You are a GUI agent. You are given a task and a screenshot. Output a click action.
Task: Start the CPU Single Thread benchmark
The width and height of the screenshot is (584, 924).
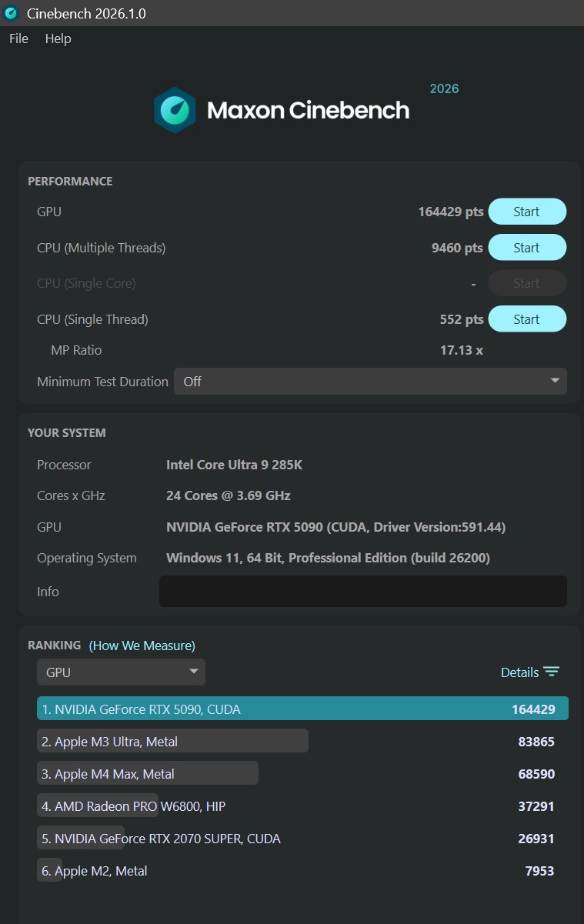527,319
